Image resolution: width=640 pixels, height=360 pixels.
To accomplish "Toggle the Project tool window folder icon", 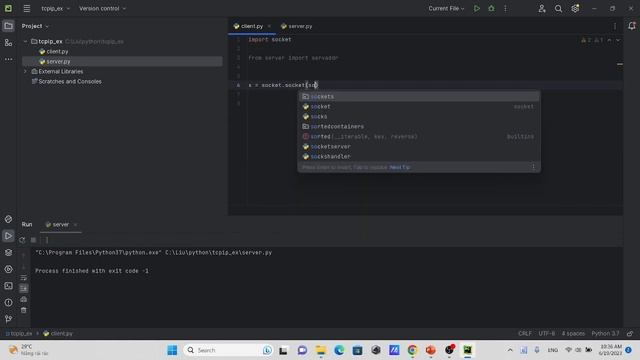I will point(8,26).
